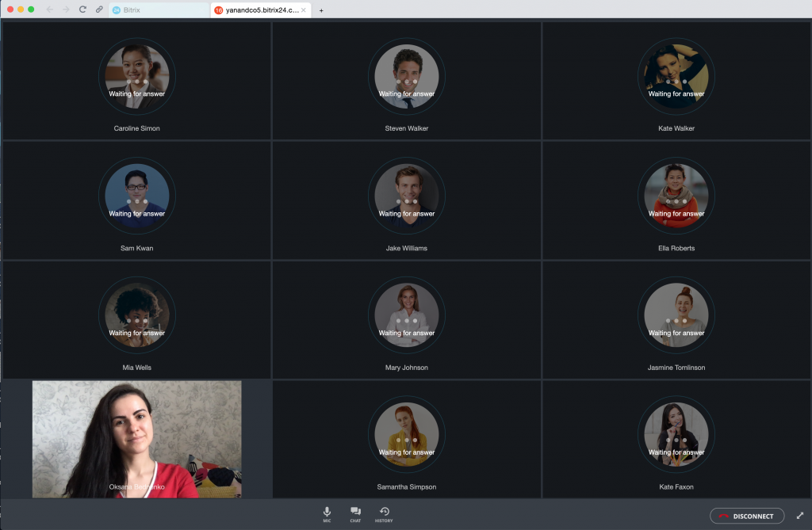Reload the page using browser refresh icon
812x530 pixels.
click(x=82, y=10)
